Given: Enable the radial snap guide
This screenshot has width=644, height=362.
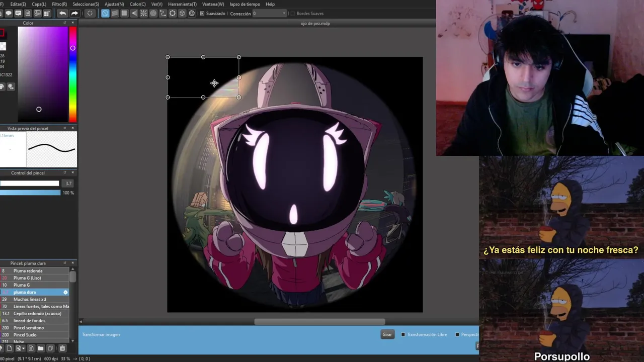Looking at the screenshot, I should pos(143,14).
